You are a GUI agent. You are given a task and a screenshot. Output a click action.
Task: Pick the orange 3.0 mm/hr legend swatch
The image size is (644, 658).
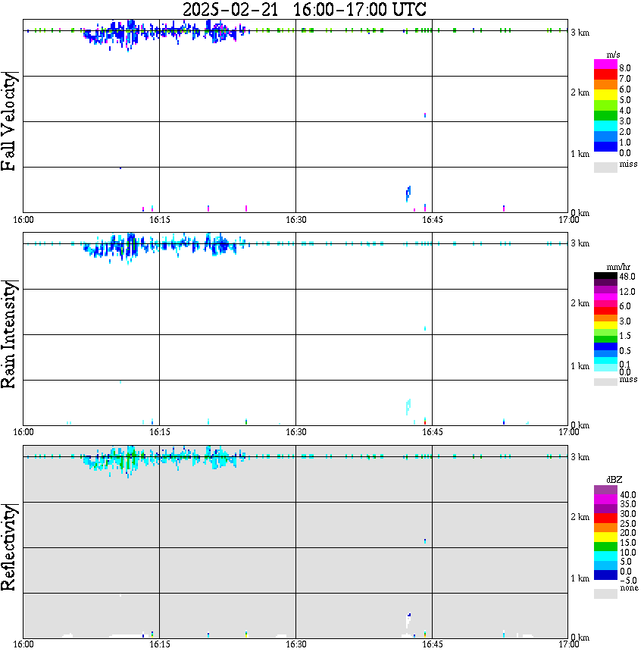pos(605,318)
